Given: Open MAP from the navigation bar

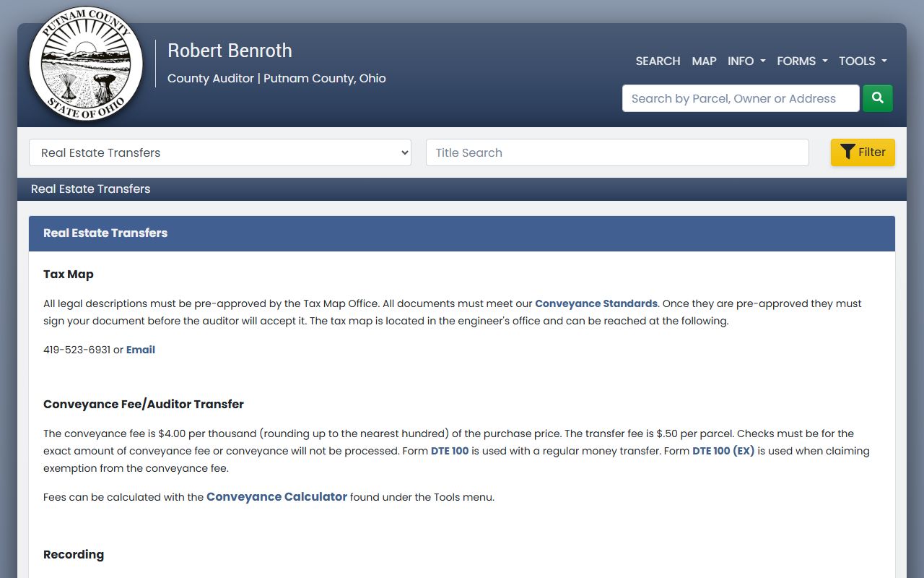Looking at the screenshot, I should coord(704,61).
